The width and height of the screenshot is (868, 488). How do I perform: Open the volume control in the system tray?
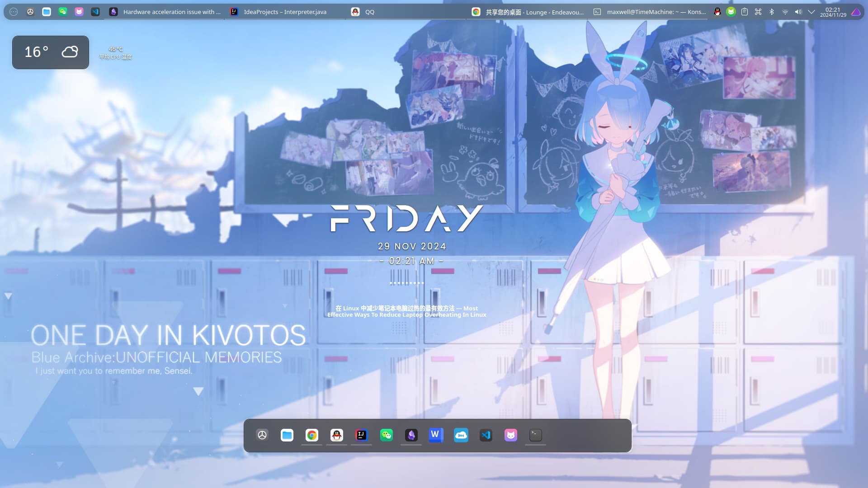point(798,12)
